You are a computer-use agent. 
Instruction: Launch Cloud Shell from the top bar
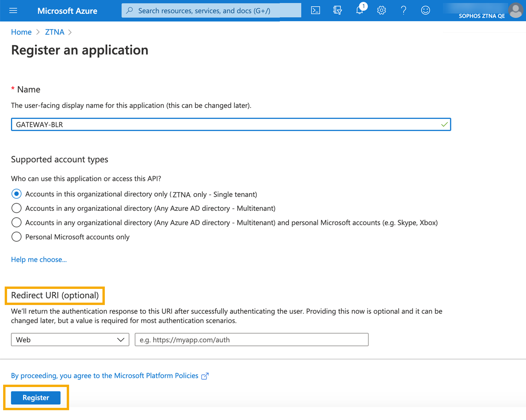(x=315, y=11)
